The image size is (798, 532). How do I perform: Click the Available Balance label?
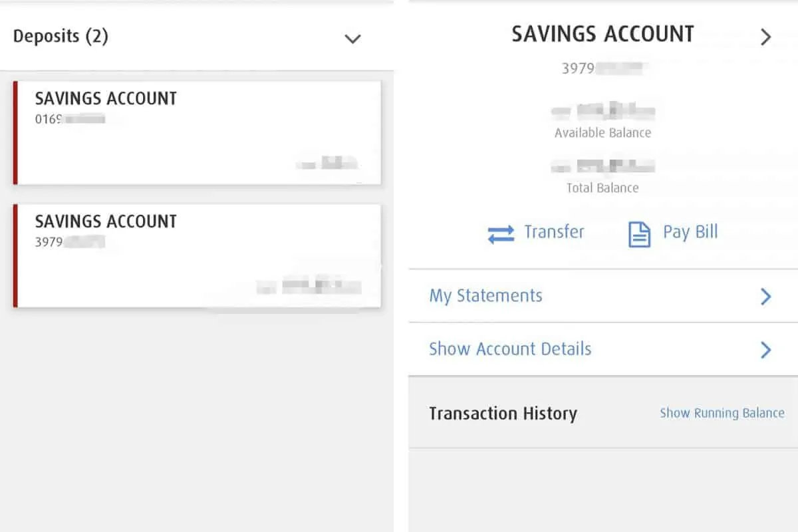coord(602,133)
